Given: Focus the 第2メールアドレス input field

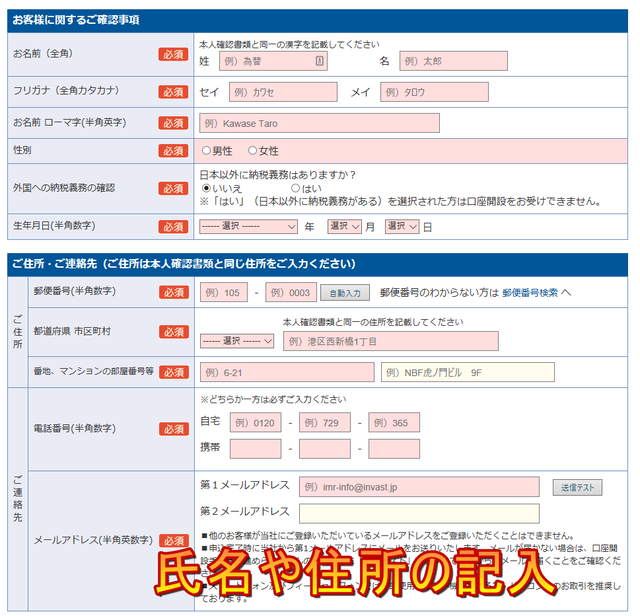Looking at the screenshot, I should tap(419, 514).
